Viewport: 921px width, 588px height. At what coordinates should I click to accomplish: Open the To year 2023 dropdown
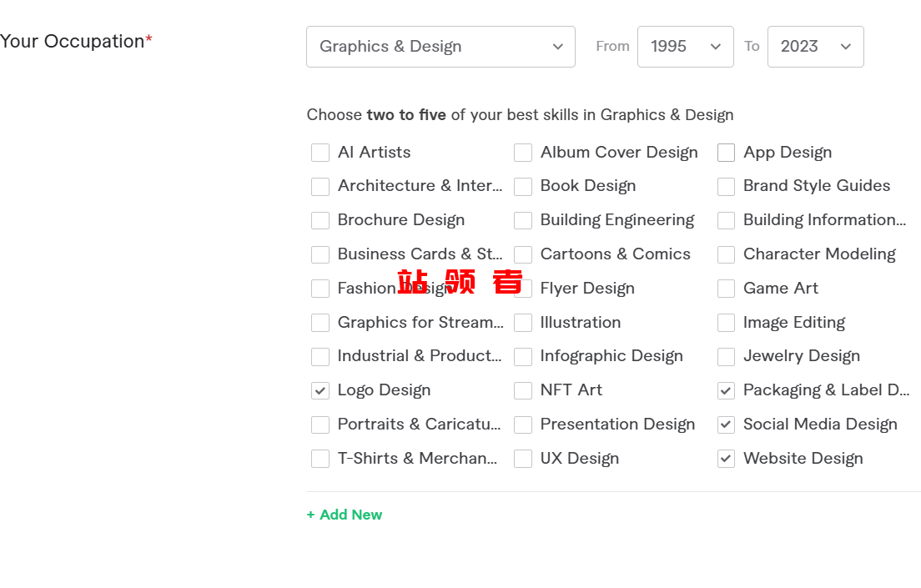pos(815,47)
